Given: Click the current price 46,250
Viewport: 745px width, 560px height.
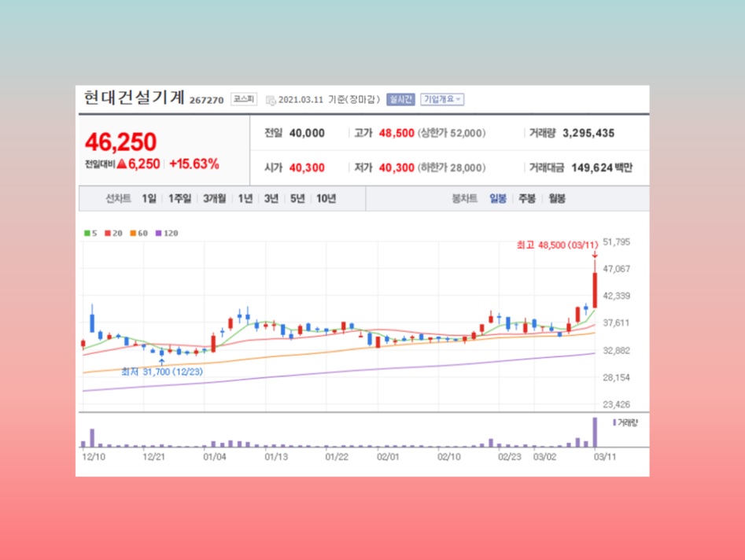Looking at the screenshot, I should coord(120,142).
